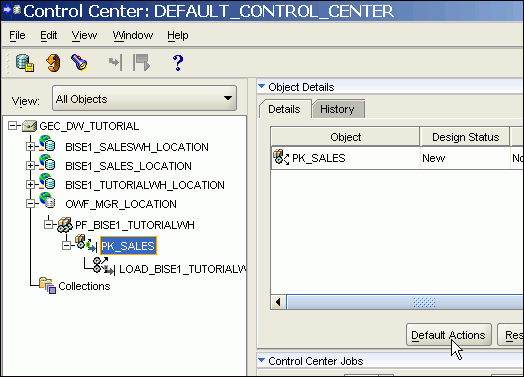Click the blue question mark help icon

click(178, 62)
